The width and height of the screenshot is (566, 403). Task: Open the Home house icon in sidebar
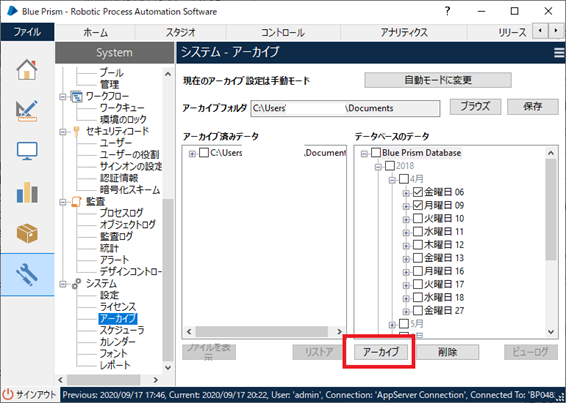tap(27, 70)
